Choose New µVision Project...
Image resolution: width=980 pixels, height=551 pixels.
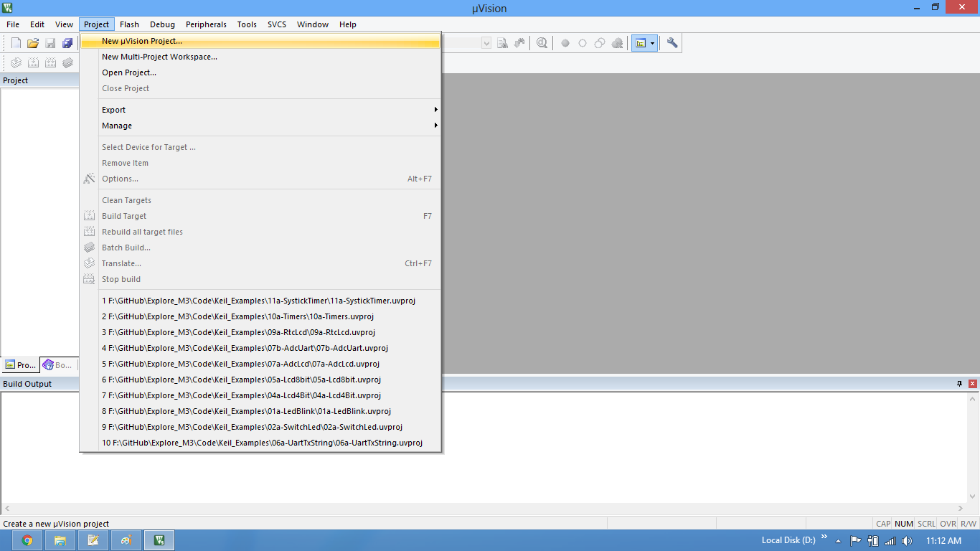260,41
